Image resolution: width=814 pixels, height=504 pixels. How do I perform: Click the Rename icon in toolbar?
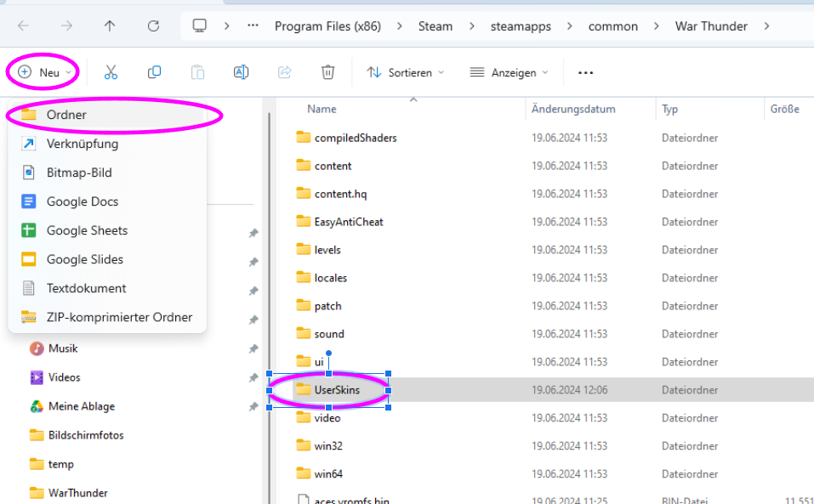coord(241,72)
